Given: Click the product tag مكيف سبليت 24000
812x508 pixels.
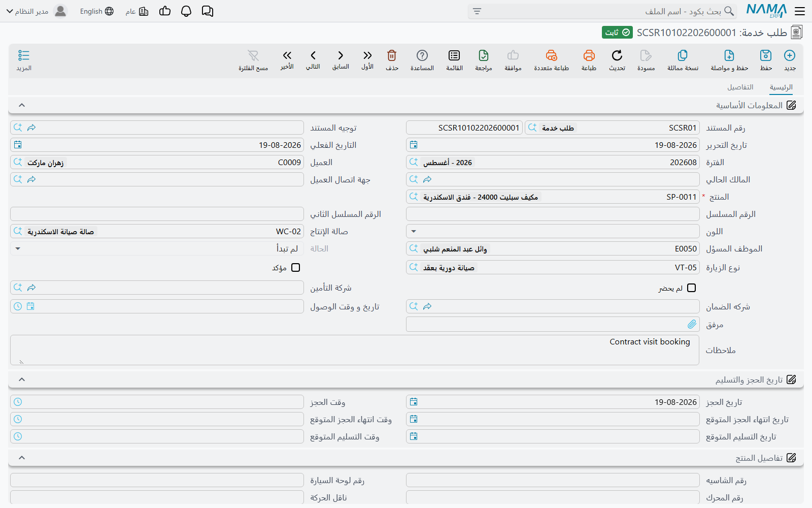Looking at the screenshot, I should click(x=481, y=197).
